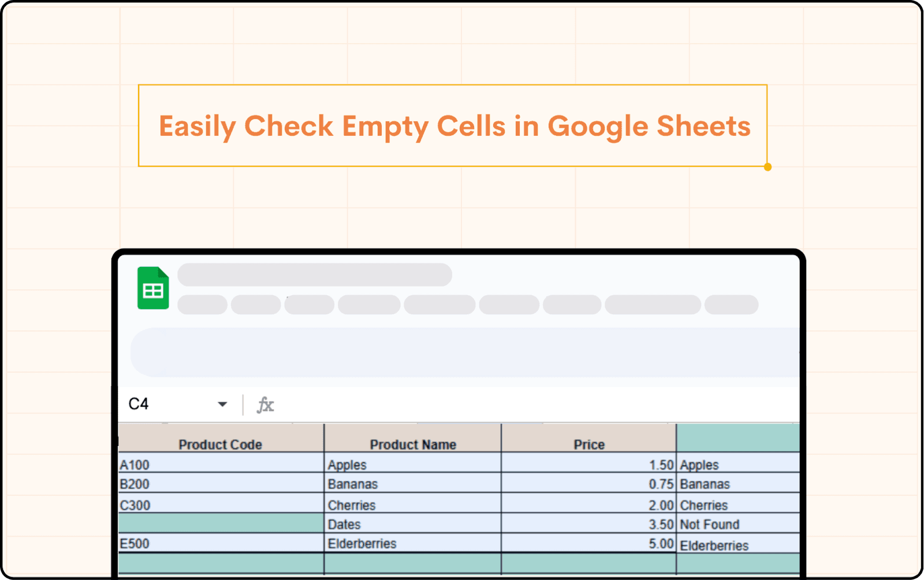The width and height of the screenshot is (924, 580).
Task: Click cell containing B200
Action: (x=221, y=483)
